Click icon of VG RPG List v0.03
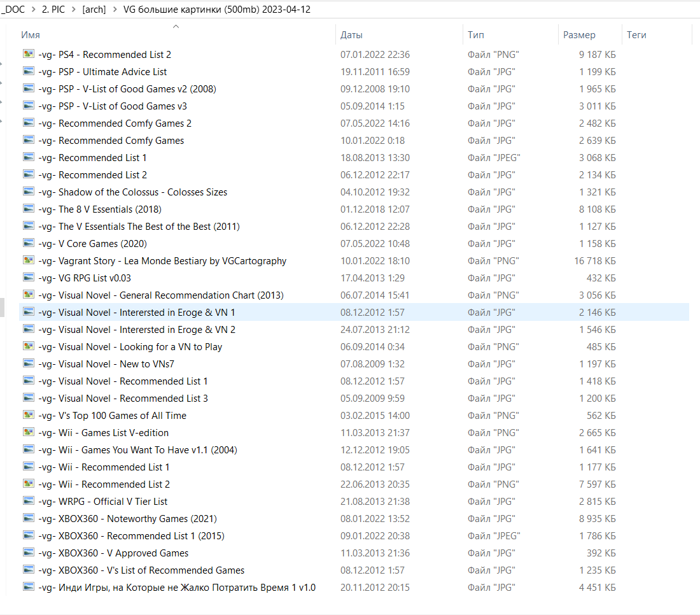 pos(29,278)
